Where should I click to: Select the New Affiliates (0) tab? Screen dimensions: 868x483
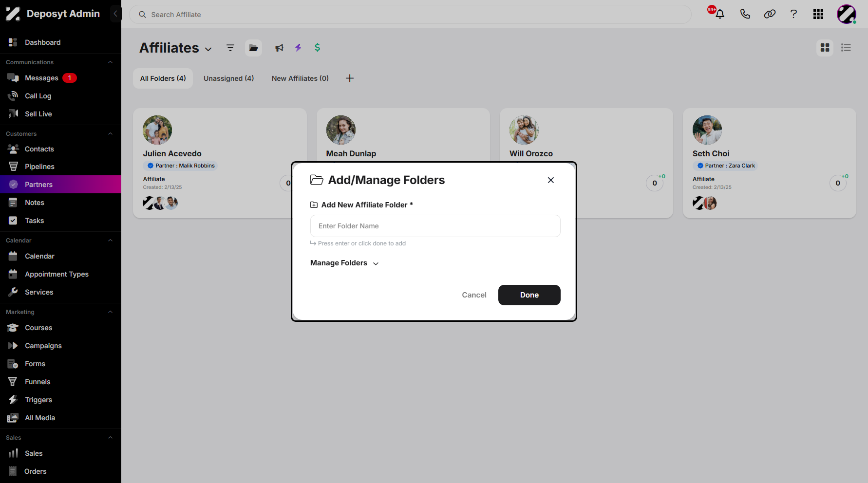[300, 78]
